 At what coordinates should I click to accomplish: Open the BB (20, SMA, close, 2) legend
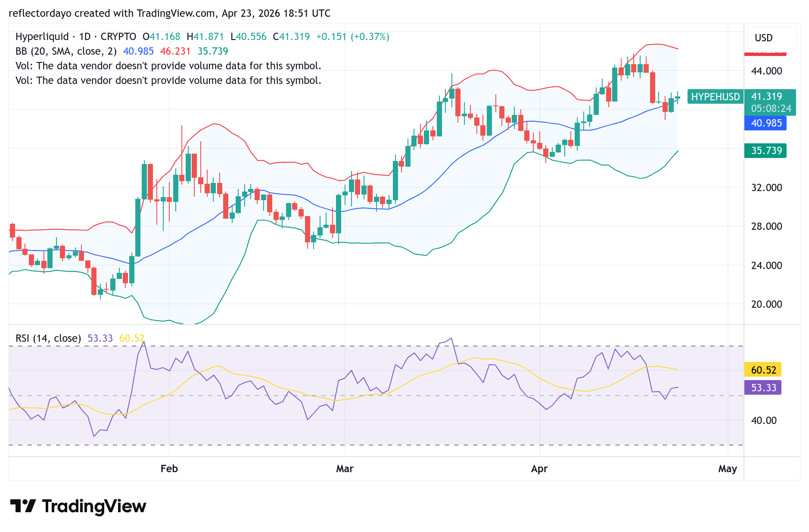tap(66, 51)
